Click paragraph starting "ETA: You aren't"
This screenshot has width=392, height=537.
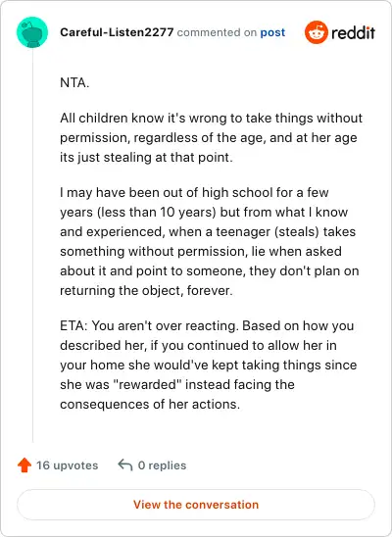[209, 365]
